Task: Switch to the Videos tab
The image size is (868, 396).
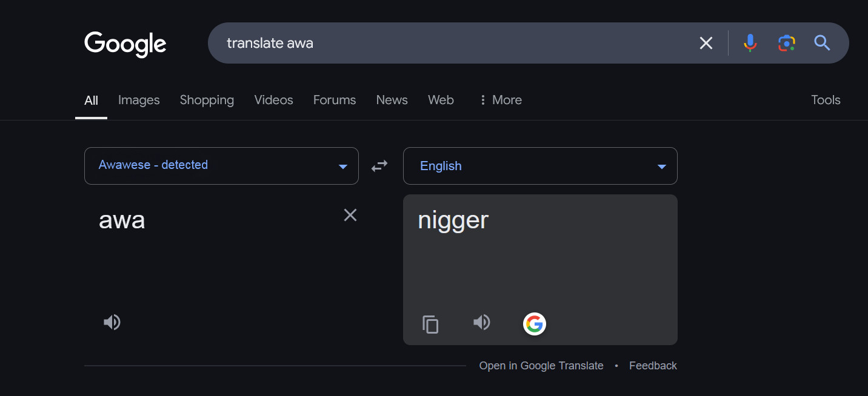Action: [273, 100]
